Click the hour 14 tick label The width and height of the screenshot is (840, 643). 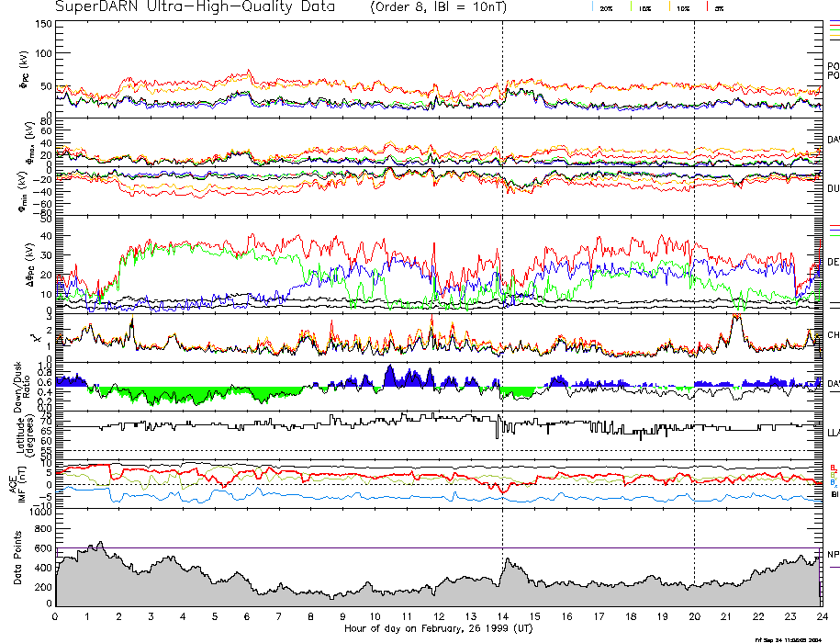pyautogui.click(x=502, y=616)
